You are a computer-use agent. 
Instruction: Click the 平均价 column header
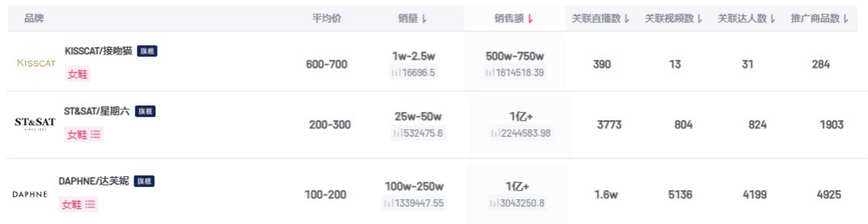coord(326,18)
